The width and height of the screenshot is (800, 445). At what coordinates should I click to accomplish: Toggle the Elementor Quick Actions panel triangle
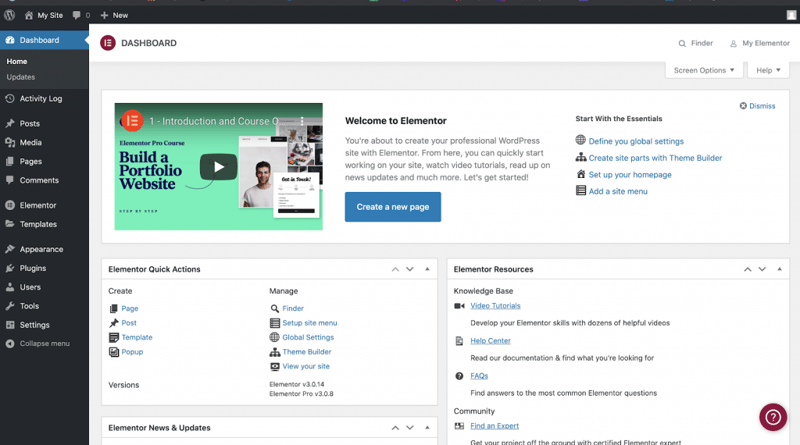[428, 269]
